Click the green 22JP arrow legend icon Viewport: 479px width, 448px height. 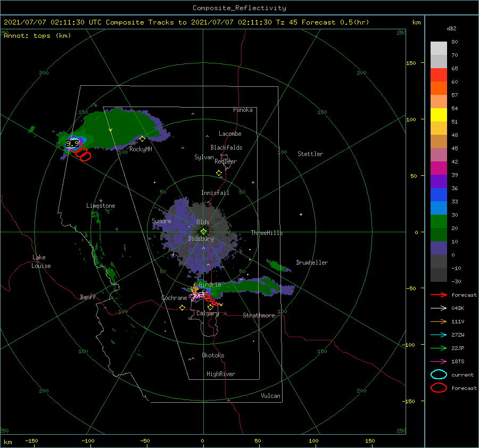[x=439, y=348]
